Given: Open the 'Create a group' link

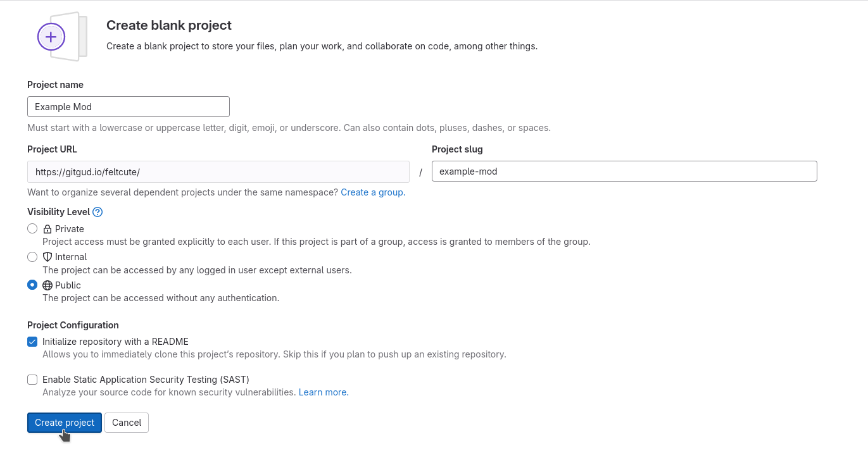Looking at the screenshot, I should point(373,192).
